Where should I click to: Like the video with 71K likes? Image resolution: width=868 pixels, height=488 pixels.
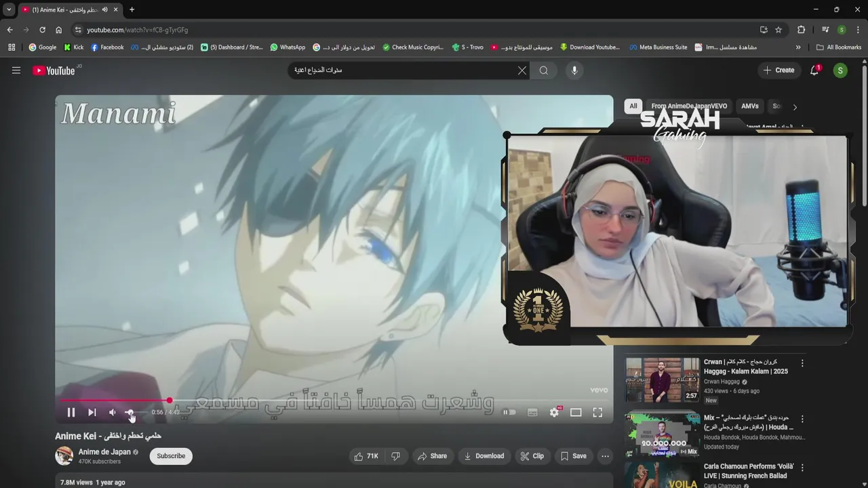coord(366,456)
